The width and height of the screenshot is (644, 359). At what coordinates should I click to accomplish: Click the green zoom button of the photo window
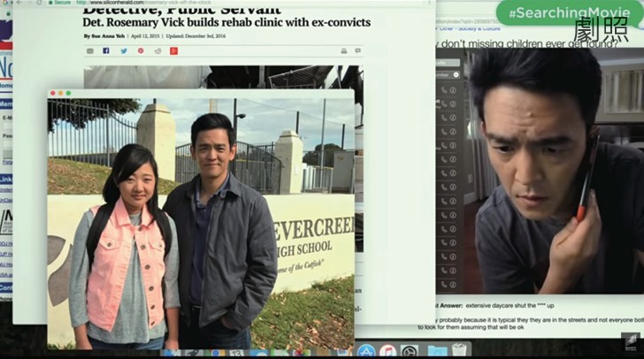point(68,93)
